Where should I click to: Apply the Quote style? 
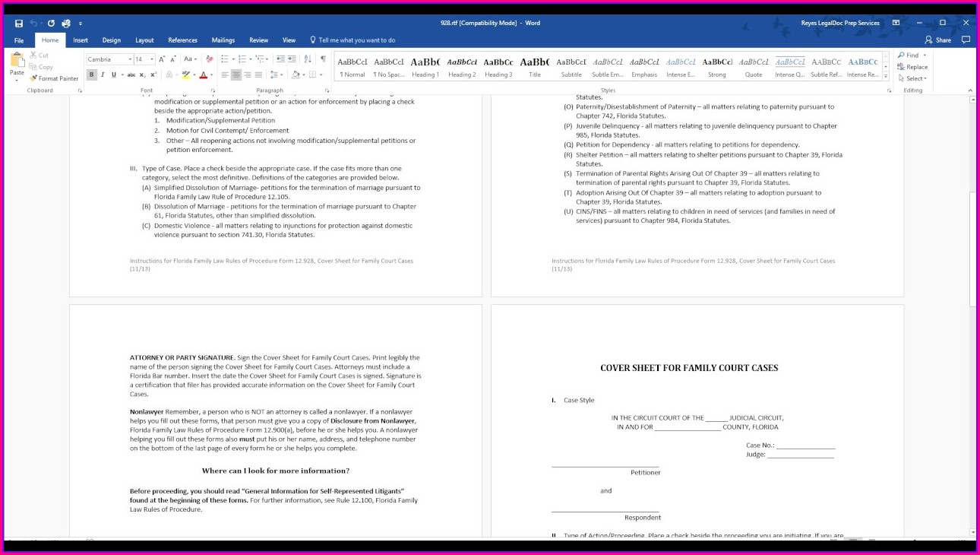tap(754, 67)
